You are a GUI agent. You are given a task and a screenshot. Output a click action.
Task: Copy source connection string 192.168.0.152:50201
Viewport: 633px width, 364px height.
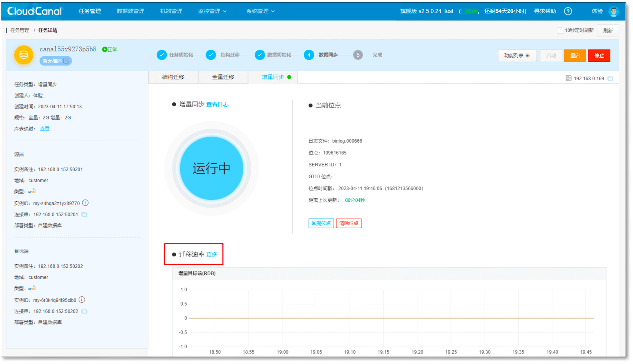coord(84,215)
